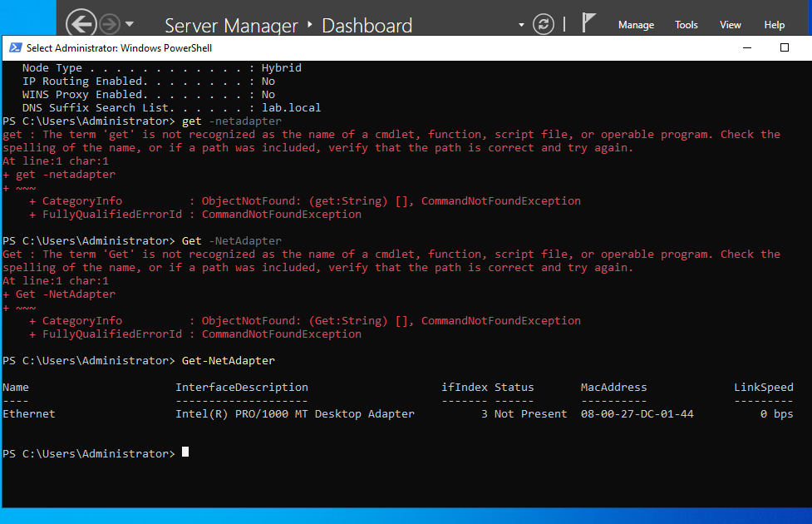Expand the breadcrumb dropdown arrow near refresh
The height and width of the screenshot is (524, 812).
(x=521, y=25)
